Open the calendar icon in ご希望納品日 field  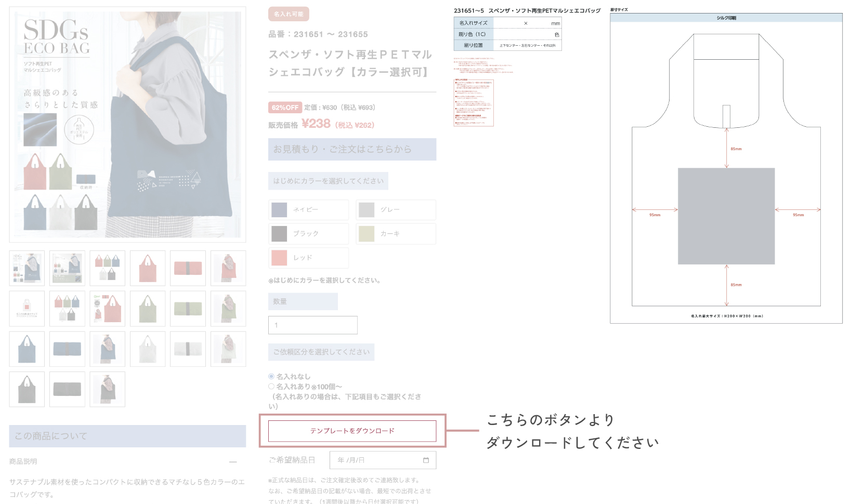426,460
